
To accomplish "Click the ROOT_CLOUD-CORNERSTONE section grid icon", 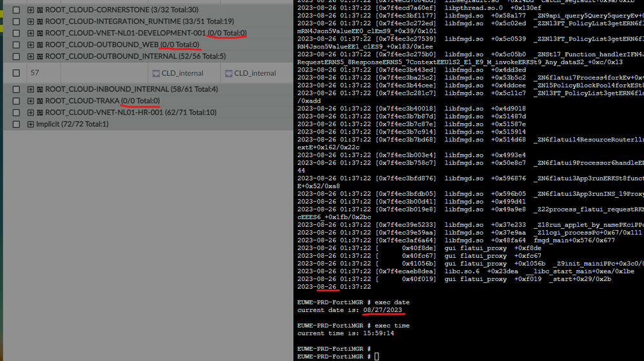I will [x=40, y=10].
